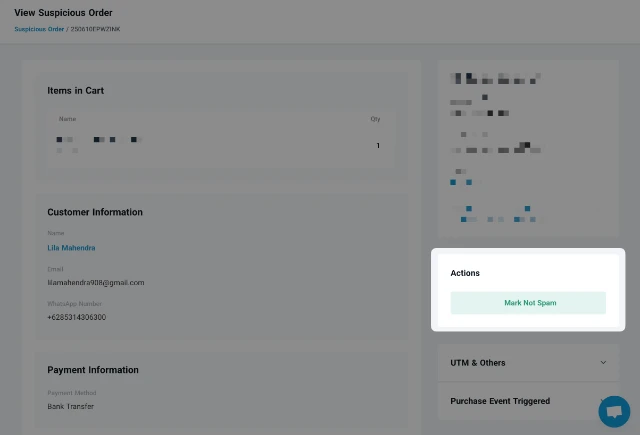Click the Payment Information heading

[93, 370]
